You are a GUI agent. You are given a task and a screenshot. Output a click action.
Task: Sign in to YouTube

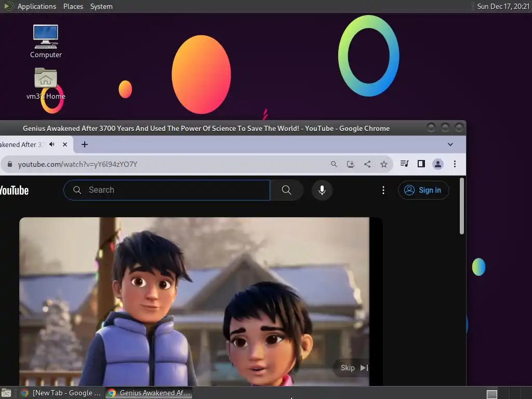coord(423,190)
